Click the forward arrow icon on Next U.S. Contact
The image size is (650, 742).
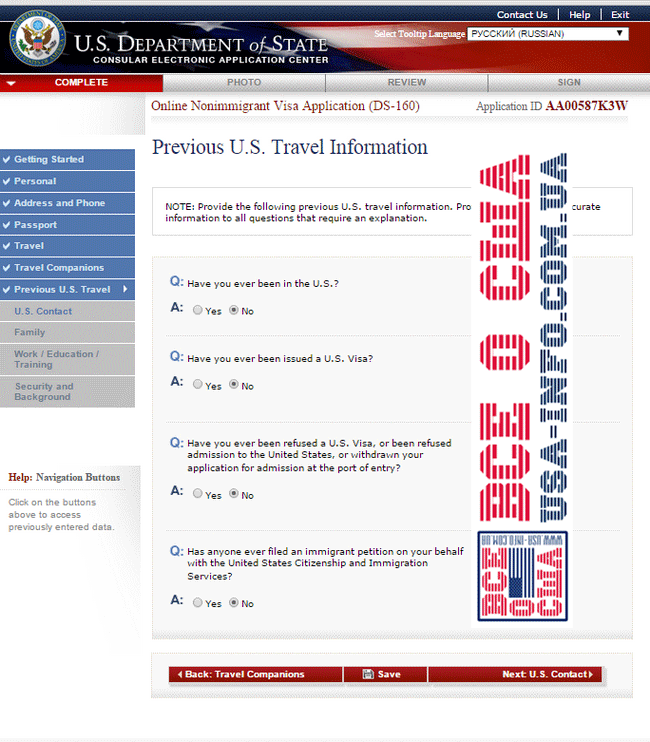591,674
